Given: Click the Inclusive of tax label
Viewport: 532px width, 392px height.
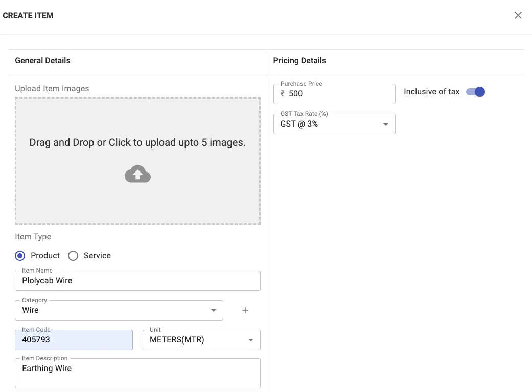Looking at the screenshot, I should pyautogui.click(x=431, y=92).
